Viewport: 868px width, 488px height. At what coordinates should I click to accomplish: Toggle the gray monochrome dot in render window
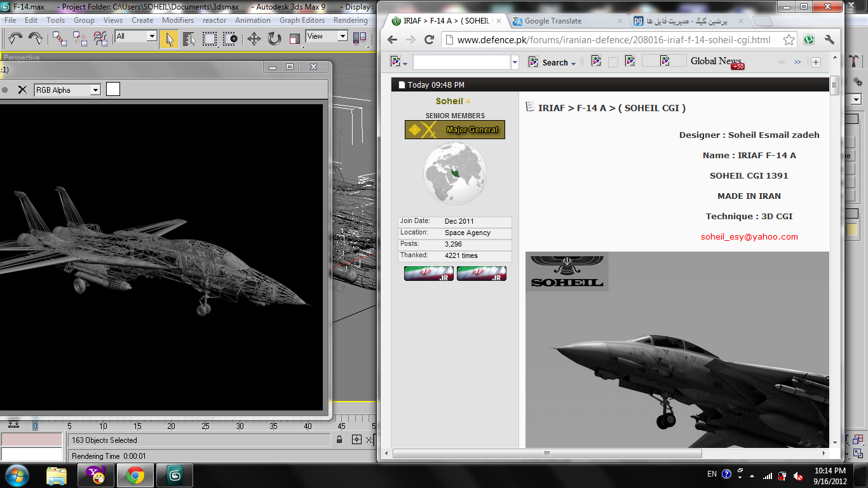tap(5, 90)
